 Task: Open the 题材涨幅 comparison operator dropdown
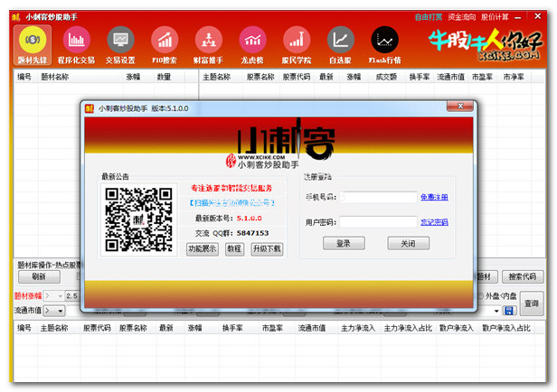point(53,296)
